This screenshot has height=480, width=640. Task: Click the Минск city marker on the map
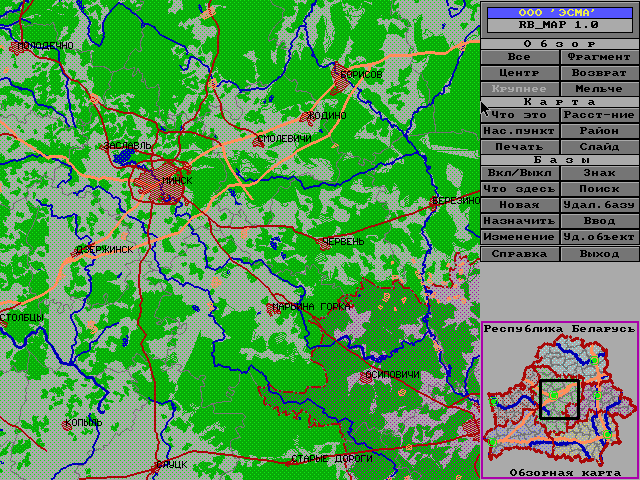point(158,182)
